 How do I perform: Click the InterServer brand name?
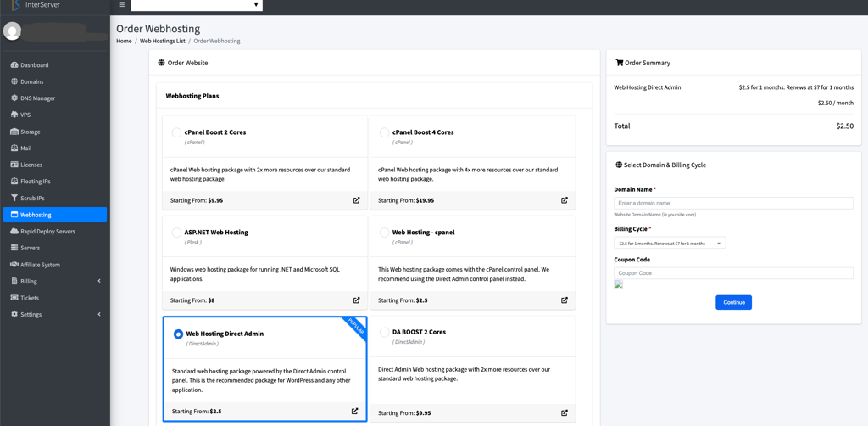pos(42,4)
